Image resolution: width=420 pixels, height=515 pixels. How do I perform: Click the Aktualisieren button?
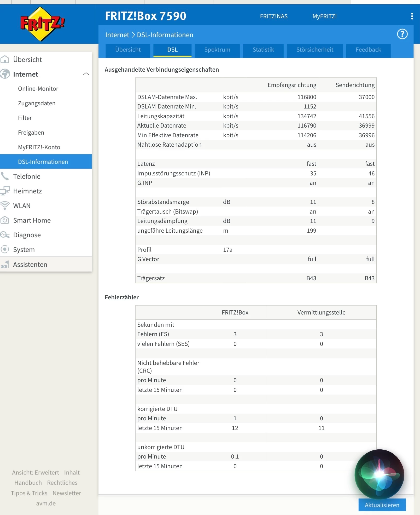point(382,505)
